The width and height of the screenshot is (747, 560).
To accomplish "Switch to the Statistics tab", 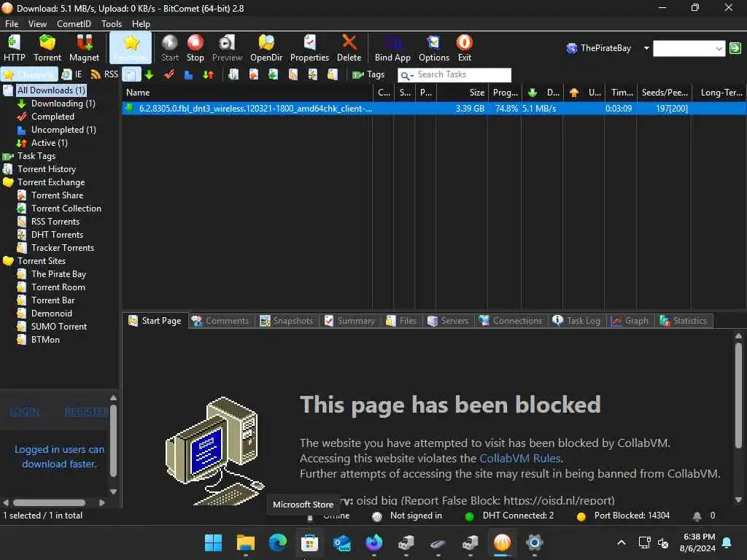I will [x=683, y=321].
